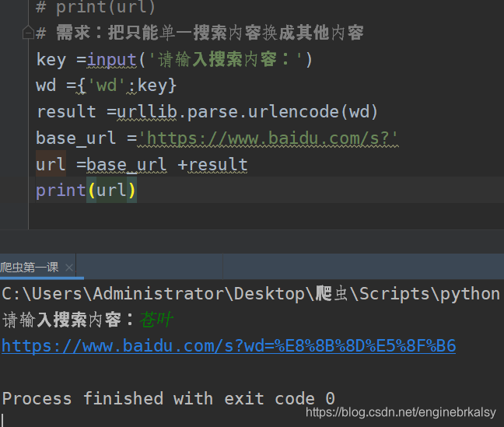Click the 'Process finished with exit code 0' message
Viewport: 504px width, 427px height.
pyautogui.click(x=169, y=399)
